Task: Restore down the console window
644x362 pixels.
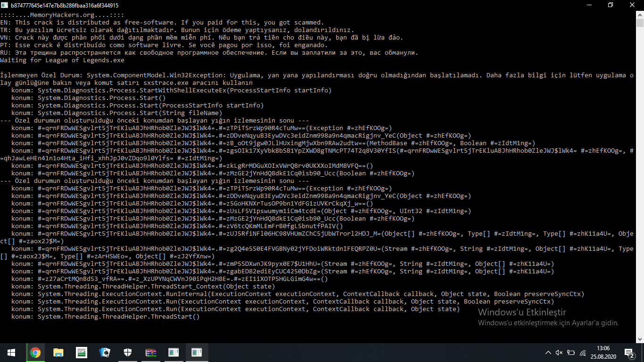Action: tap(611, 5)
